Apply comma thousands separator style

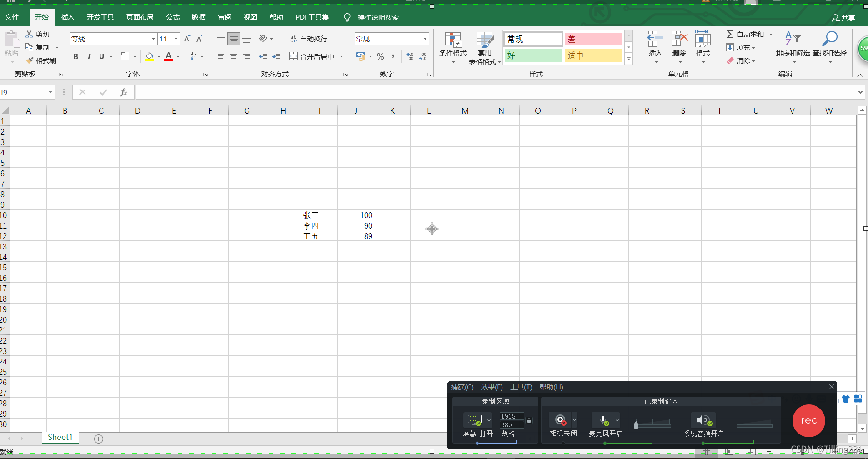393,56
